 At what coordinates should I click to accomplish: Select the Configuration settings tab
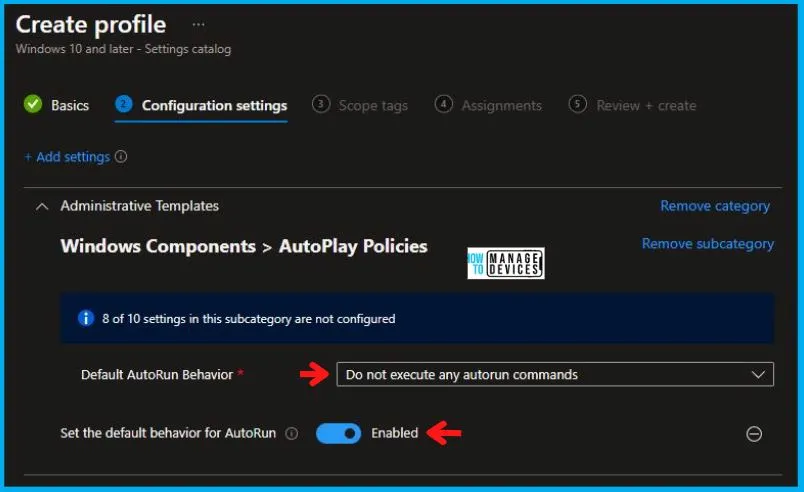(214, 106)
